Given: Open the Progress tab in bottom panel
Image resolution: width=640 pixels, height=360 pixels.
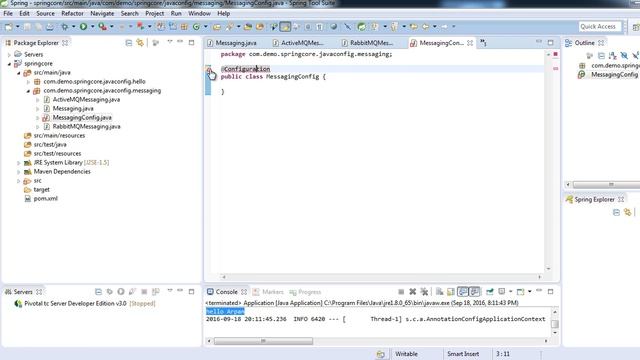Looking at the screenshot, I should [x=305, y=292].
